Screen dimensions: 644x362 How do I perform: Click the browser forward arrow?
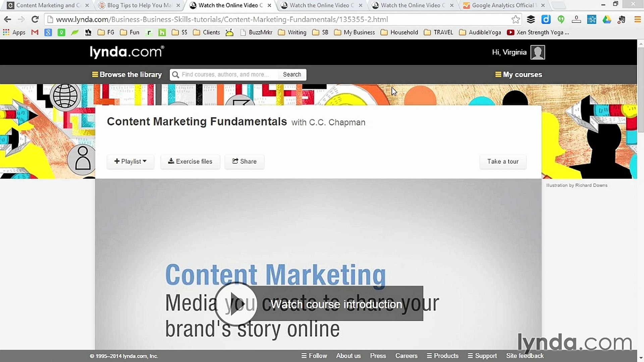21,19
